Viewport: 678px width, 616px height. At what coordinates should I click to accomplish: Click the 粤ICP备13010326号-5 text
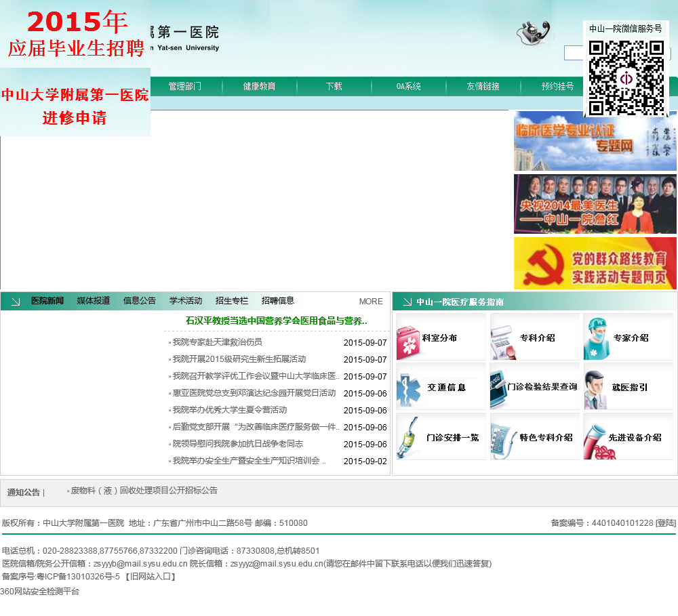(78, 577)
